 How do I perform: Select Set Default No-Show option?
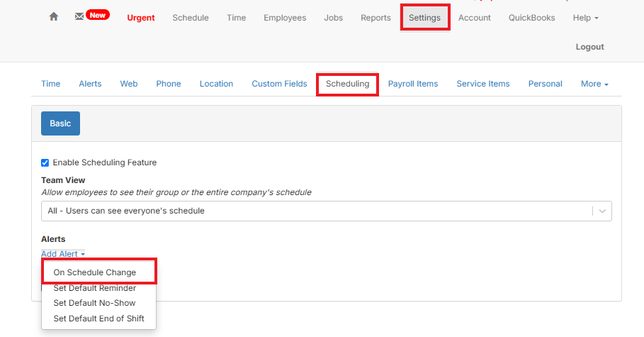(x=94, y=303)
